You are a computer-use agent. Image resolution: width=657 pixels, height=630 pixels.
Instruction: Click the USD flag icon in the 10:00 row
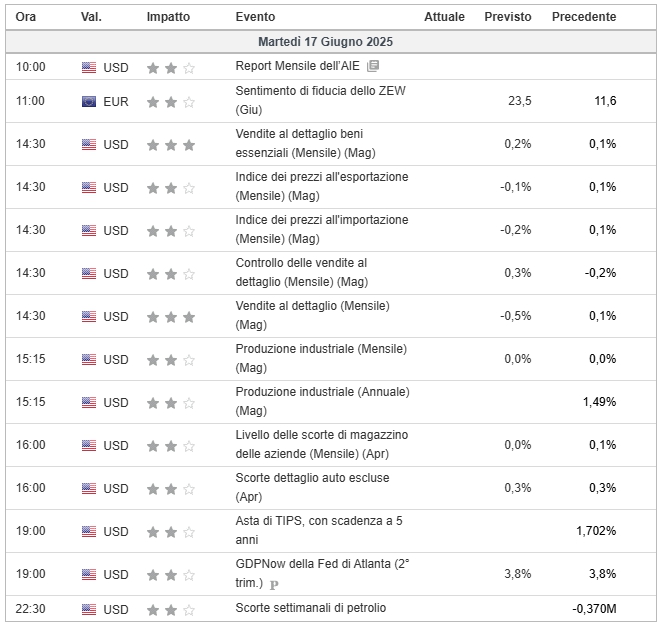pyautogui.click(x=89, y=67)
